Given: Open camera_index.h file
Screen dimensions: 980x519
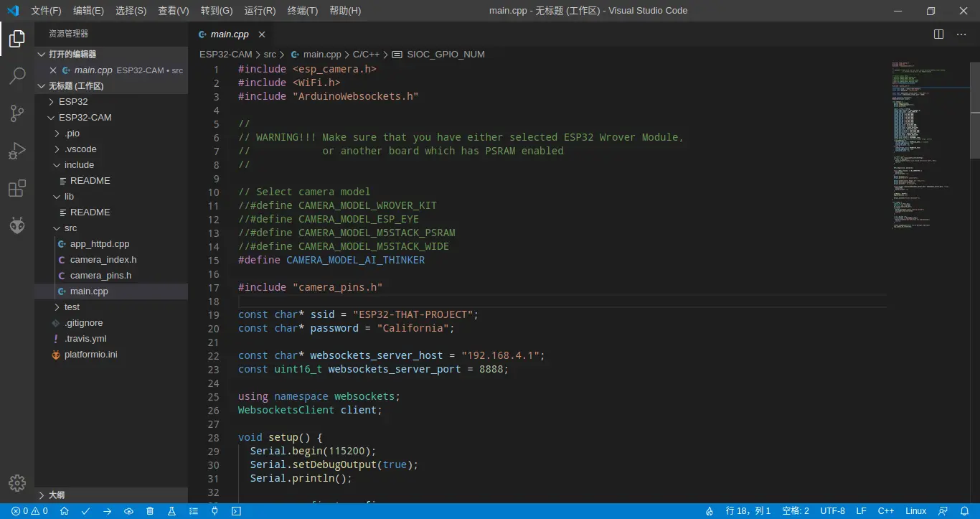Looking at the screenshot, I should click(111, 260).
